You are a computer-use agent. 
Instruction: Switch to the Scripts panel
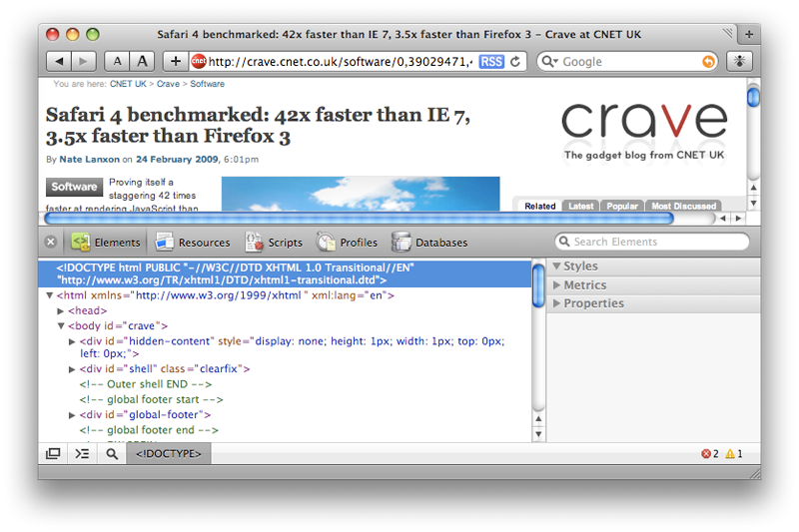(x=274, y=242)
